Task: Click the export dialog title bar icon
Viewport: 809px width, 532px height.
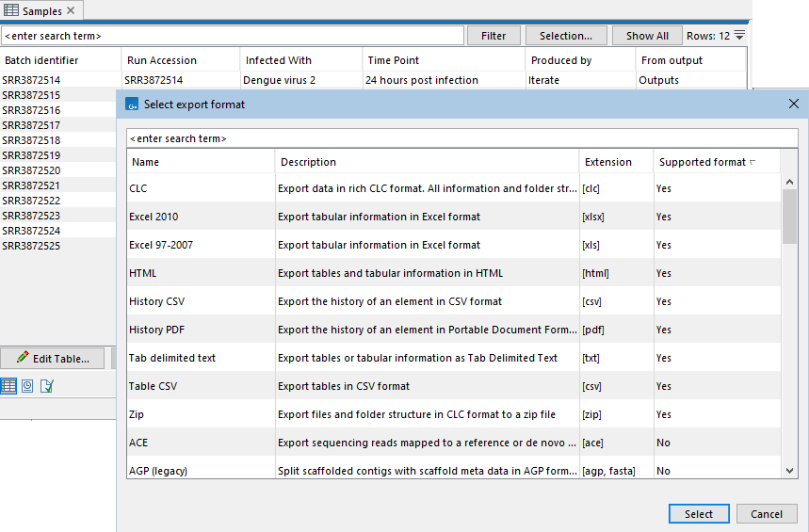Action: [x=133, y=105]
